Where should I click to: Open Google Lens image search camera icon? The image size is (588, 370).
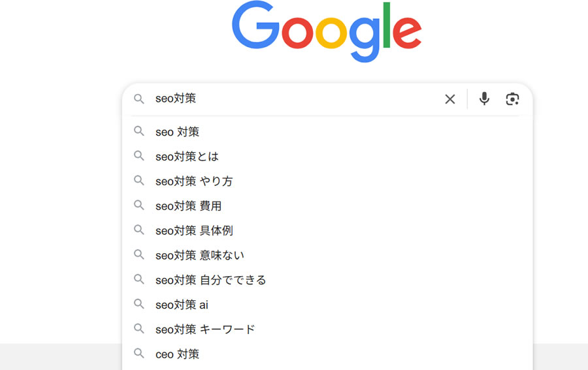click(512, 99)
